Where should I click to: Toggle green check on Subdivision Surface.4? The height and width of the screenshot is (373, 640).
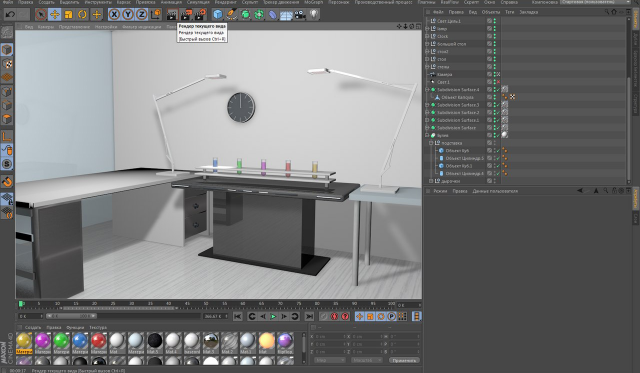498,89
